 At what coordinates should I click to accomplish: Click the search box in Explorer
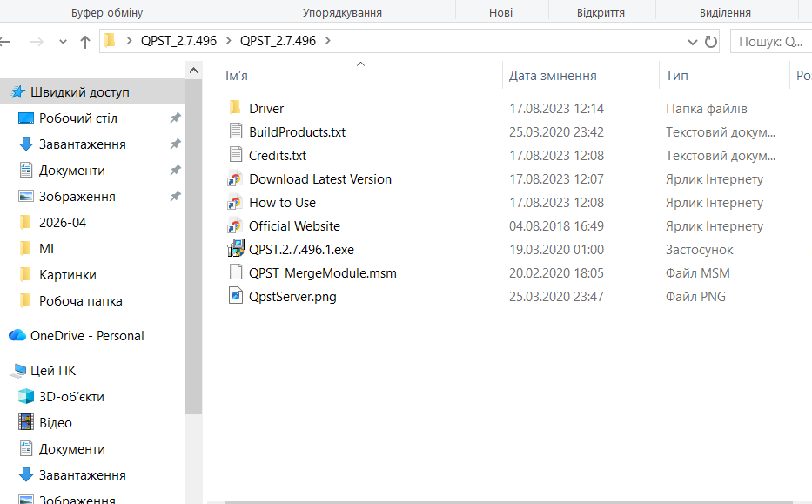pos(770,42)
